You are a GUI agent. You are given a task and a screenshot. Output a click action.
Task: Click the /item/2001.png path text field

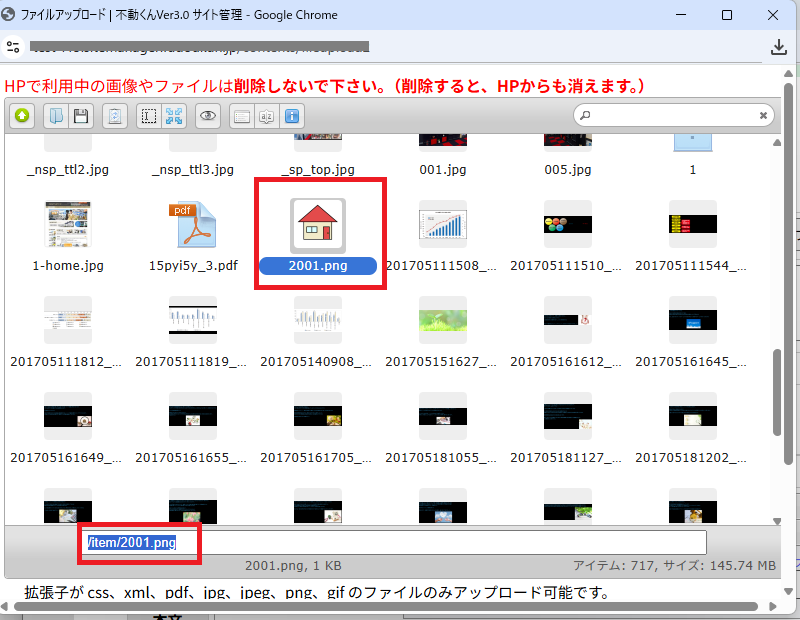[x=395, y=542]
